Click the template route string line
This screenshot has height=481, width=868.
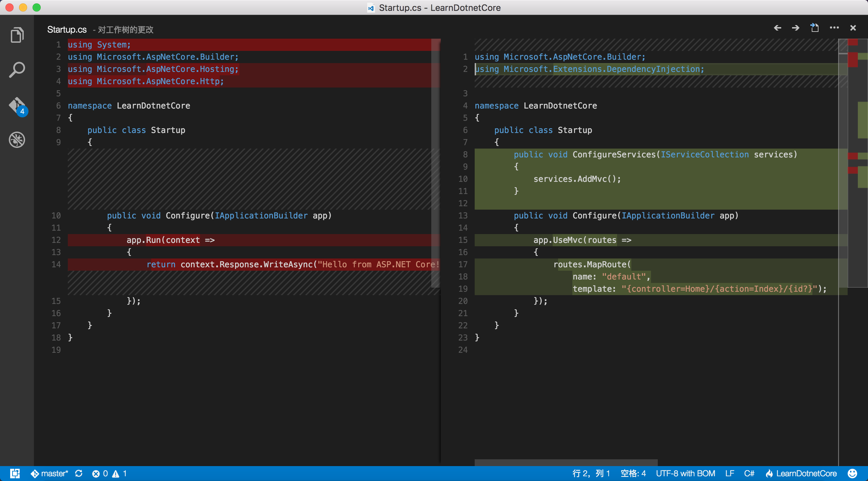[x=700, y=289]
